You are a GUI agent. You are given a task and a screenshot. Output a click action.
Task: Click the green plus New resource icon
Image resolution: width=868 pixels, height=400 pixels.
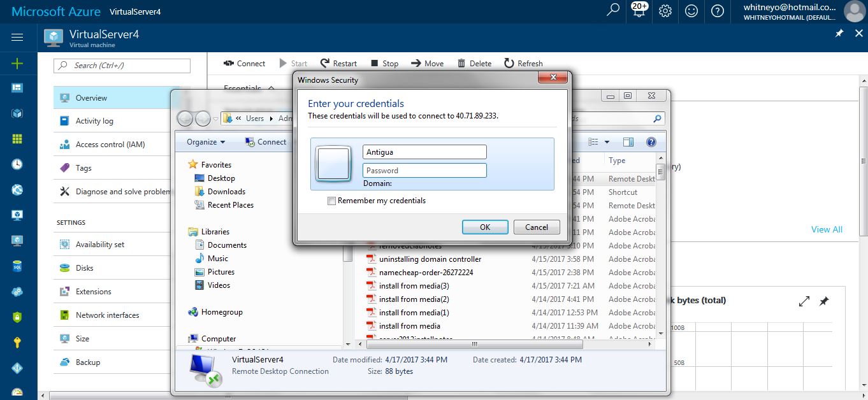tap(17, 63)
